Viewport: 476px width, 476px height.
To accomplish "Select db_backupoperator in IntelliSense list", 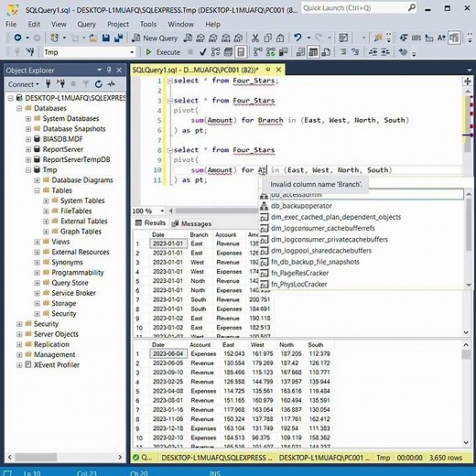I will [x=301, y=206].
